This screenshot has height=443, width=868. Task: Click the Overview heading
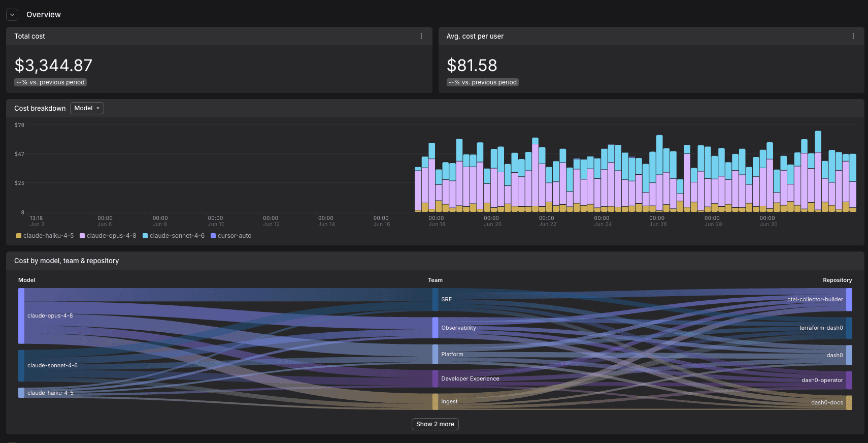coord(44,15)
